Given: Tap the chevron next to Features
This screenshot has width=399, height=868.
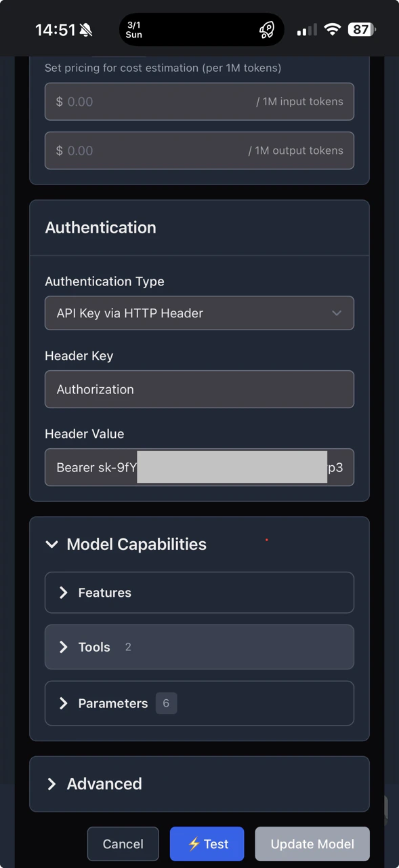Looking at the screenshot, I should (63, 592).
